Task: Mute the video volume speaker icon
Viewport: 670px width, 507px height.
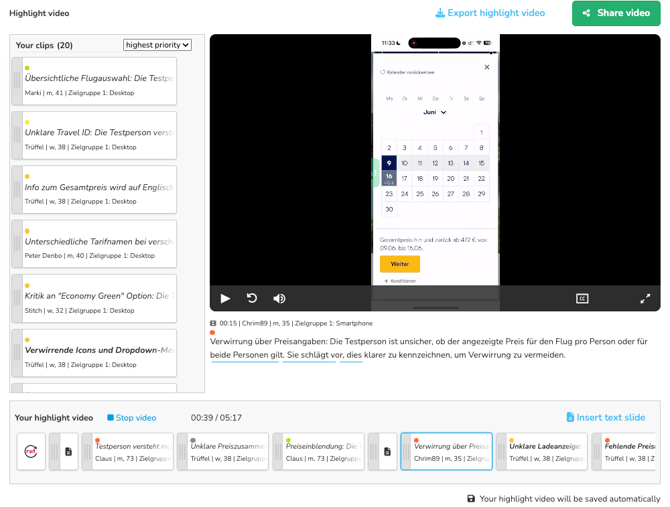Action: coord(279,298)
